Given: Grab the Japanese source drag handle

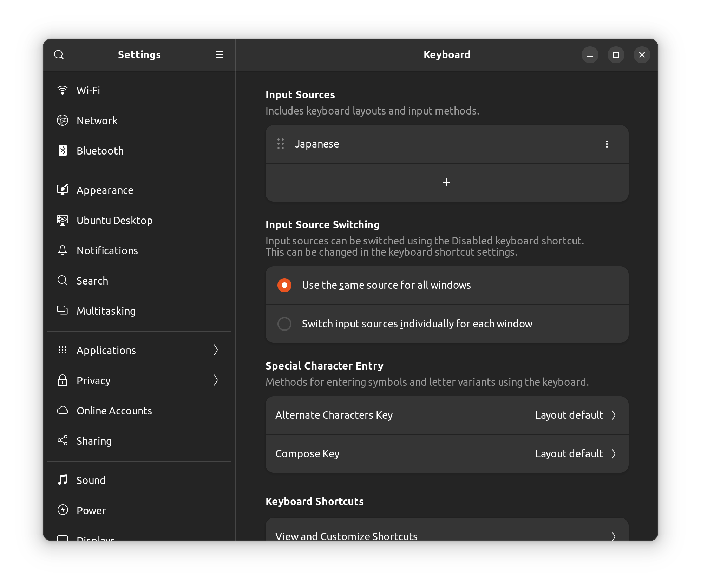Looking at the screenshot, I should (x=280, y=144).
